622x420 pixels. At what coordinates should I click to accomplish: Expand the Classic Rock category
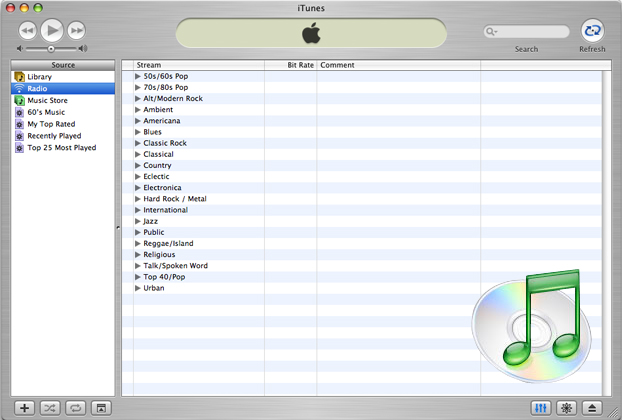(138, 143)
